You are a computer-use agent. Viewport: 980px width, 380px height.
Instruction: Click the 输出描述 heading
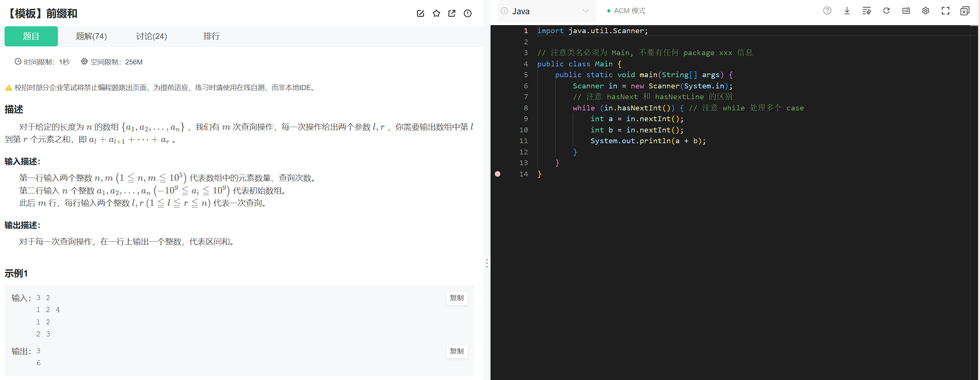tap(22, 225)
